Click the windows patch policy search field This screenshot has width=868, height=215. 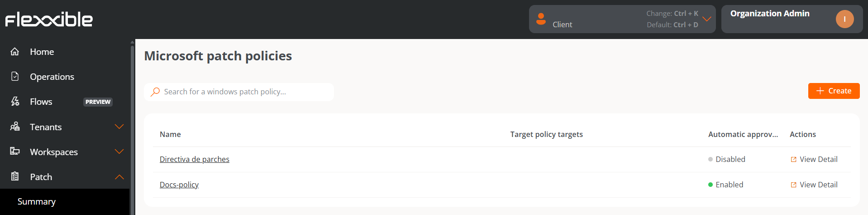(x=239, y=92)
